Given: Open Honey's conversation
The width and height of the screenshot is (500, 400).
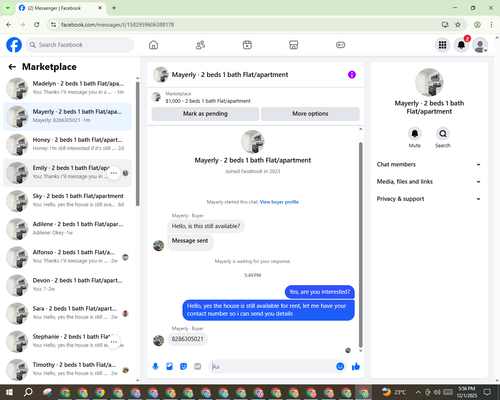Looking at the screenshot, I should (x=68, y=145).
